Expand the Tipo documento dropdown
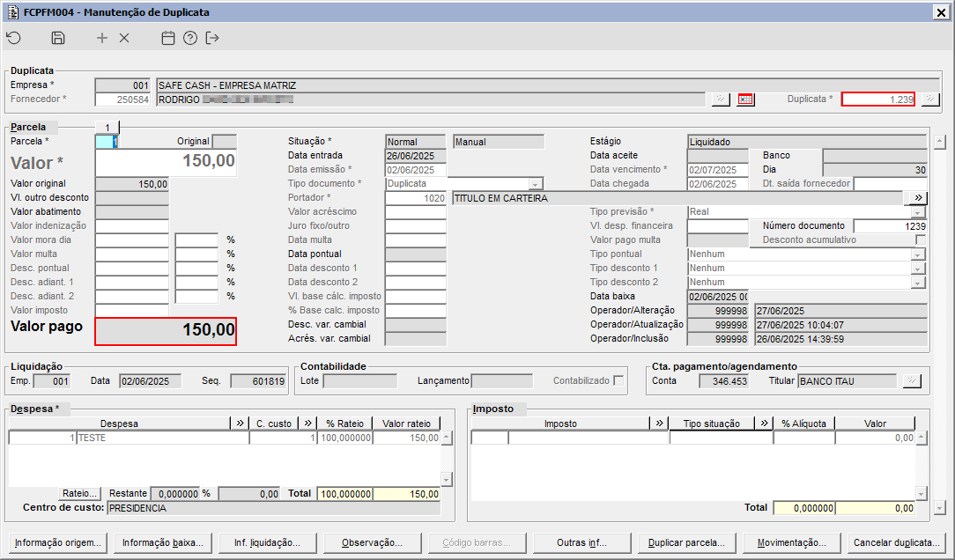 (535, 183)
